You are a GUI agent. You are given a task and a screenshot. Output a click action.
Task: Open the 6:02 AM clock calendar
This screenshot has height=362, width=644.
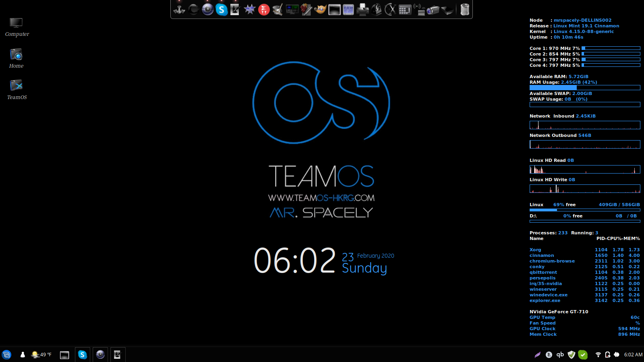[x=633, y=355]
